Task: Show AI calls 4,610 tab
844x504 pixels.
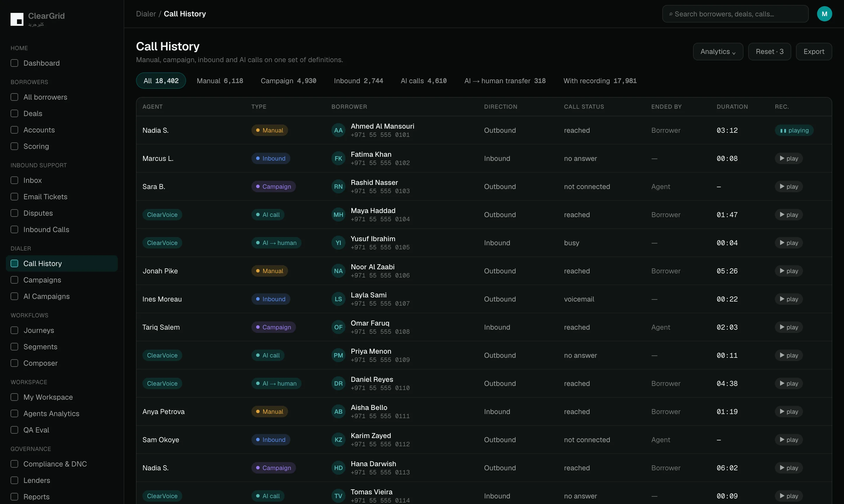Action: (423, 81)
